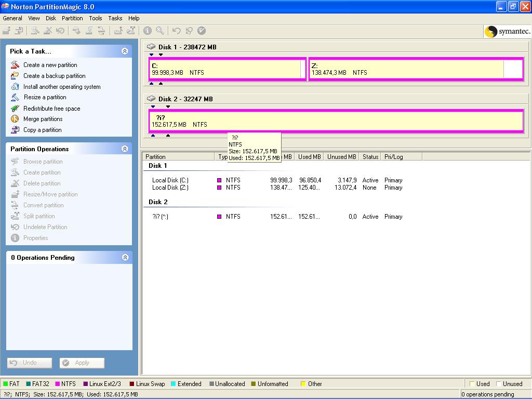Open the Help menu

134,18
